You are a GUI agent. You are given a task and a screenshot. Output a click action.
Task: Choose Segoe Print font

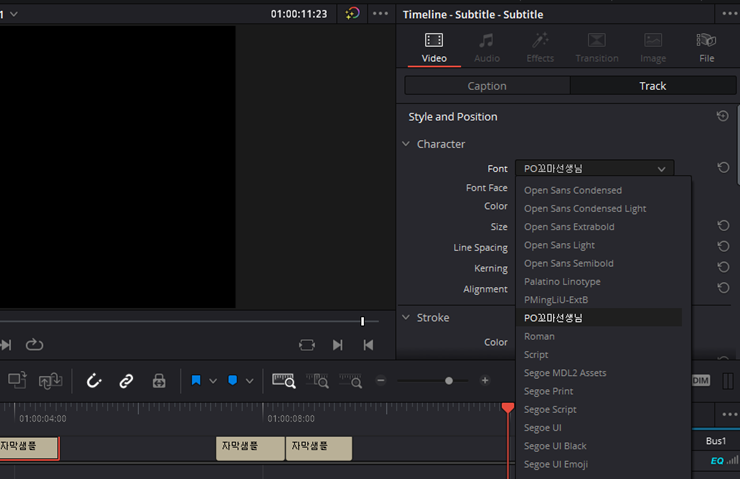coord(599,391)
